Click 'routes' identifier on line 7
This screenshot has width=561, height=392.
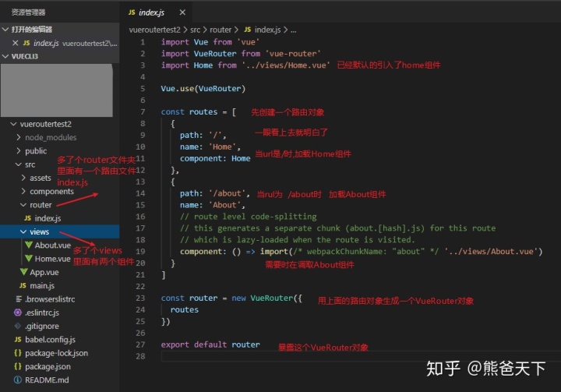pos(203,111)
